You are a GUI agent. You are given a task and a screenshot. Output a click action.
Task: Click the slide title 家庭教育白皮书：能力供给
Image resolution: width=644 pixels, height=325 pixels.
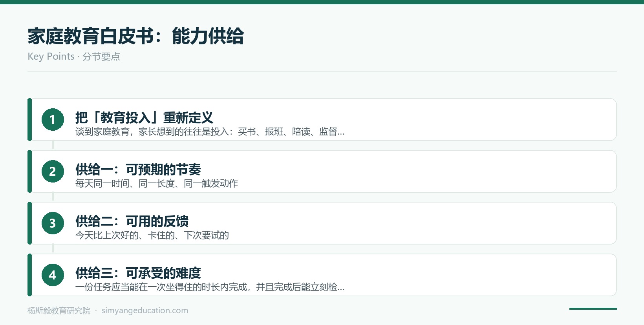(135, 36)
